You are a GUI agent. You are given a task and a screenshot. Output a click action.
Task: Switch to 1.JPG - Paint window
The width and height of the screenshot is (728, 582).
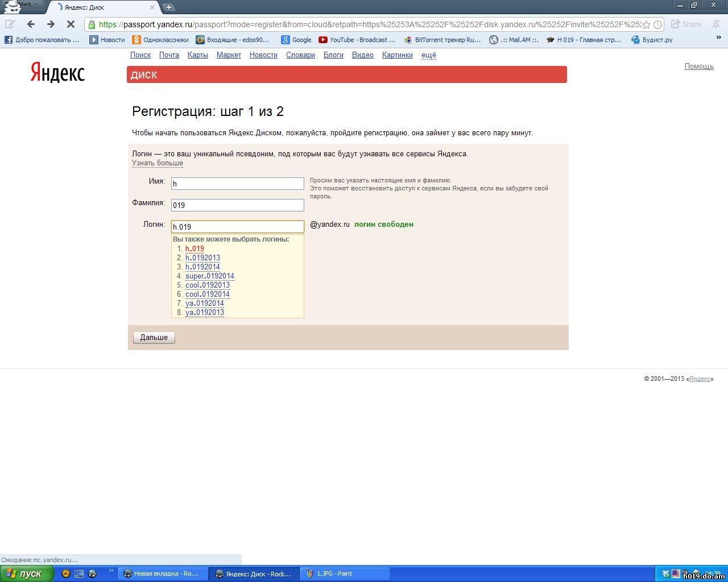pos(345,573)
